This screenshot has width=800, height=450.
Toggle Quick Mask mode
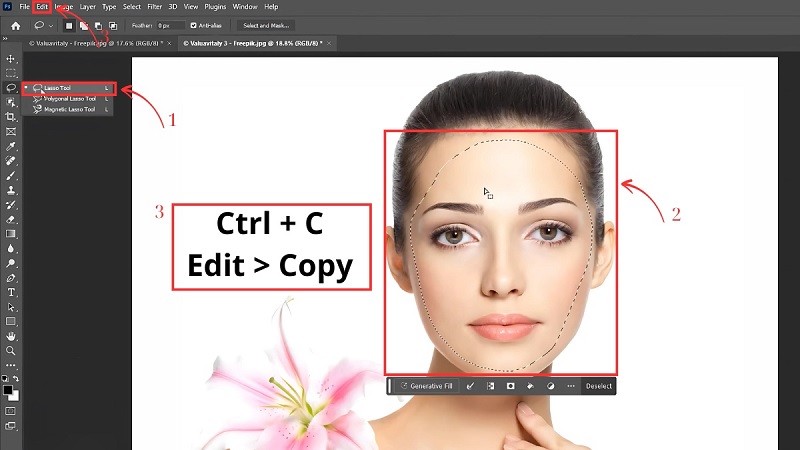coord(11,411)
